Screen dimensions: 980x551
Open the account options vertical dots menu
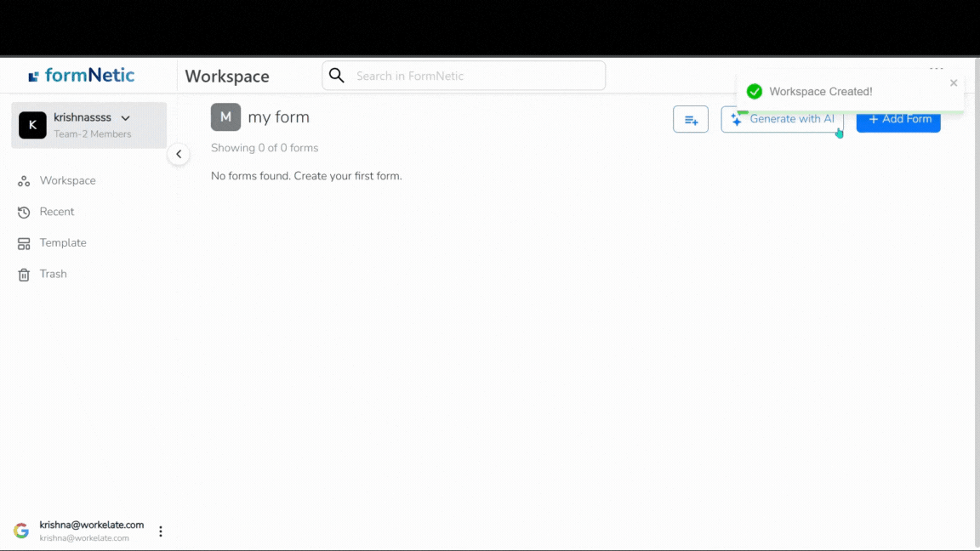(161, 531)
